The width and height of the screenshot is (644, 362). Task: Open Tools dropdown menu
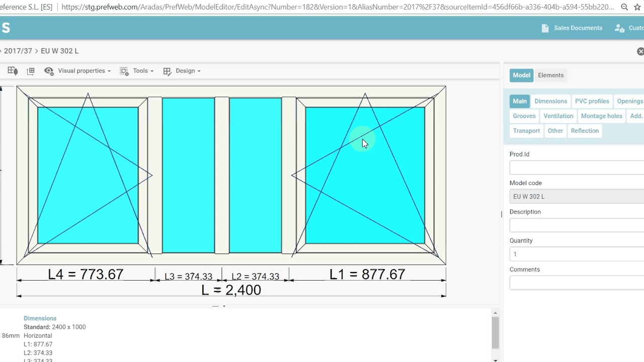click(143, 71)
